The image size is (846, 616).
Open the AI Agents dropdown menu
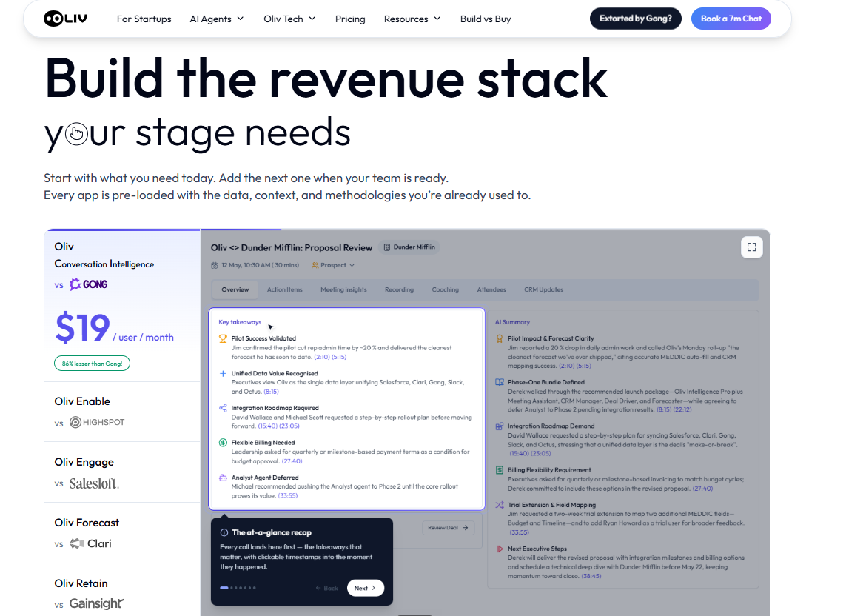pyautogui.click(x=216, y=19)
